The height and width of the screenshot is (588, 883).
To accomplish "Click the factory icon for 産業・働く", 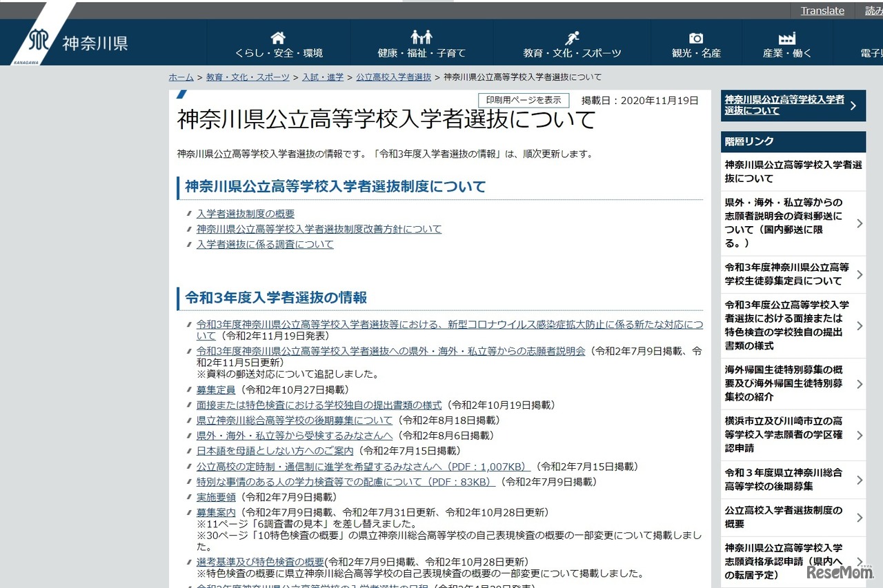I will click(787, 38).
